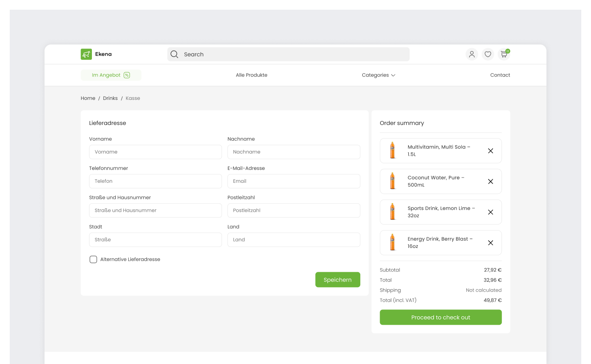
Task: Focus the Vorname input field
Action: pyautogui.click(x=155, y=152)
